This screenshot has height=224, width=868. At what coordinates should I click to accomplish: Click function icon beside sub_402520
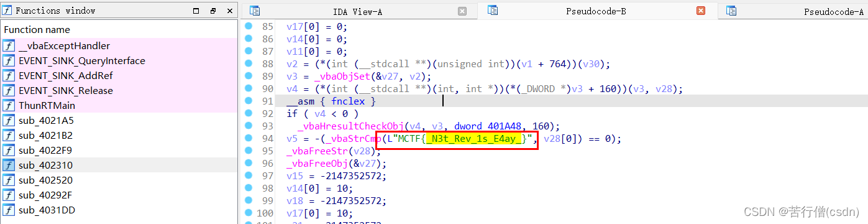pyautogui.click(x=9, y=180)
